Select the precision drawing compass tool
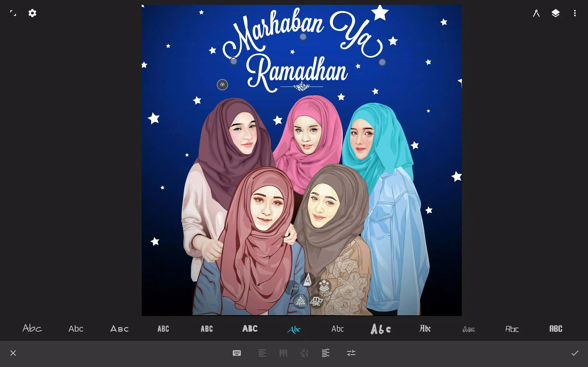 pyautogui.click(x=536, y=13)
